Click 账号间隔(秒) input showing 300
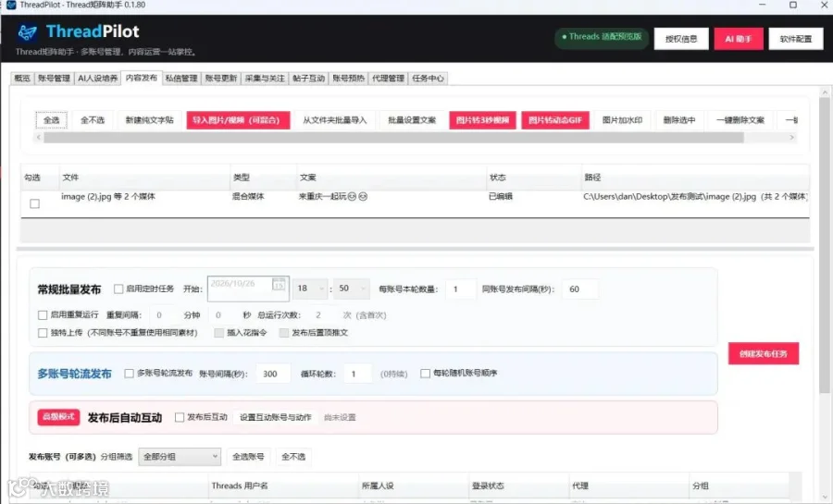This screenshot has height=504, width=833. point(273,374)
